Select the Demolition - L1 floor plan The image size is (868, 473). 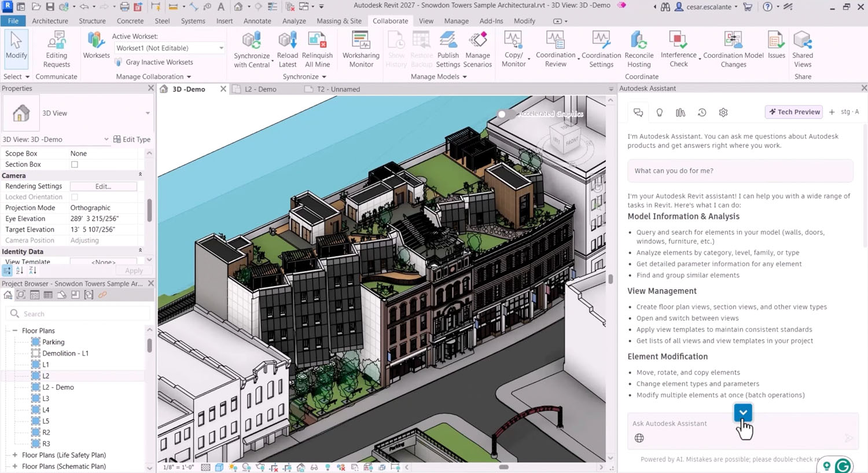(x=65, y=353)
